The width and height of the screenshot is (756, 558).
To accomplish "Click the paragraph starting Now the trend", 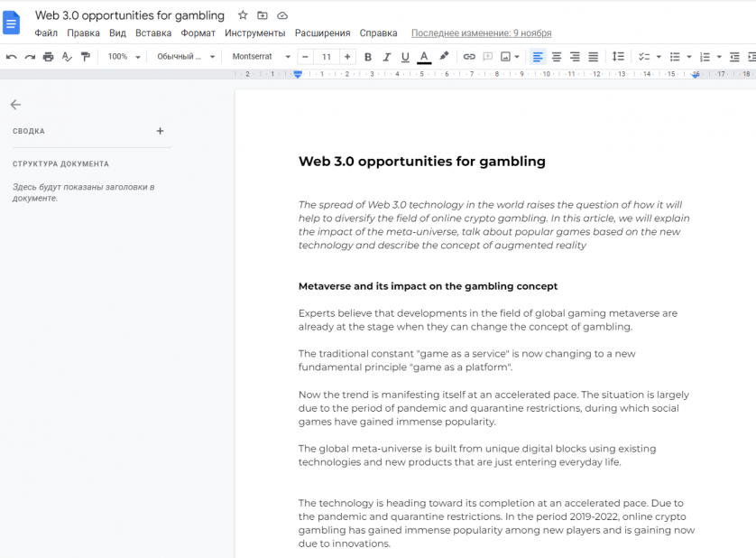I will coord(493,408).
